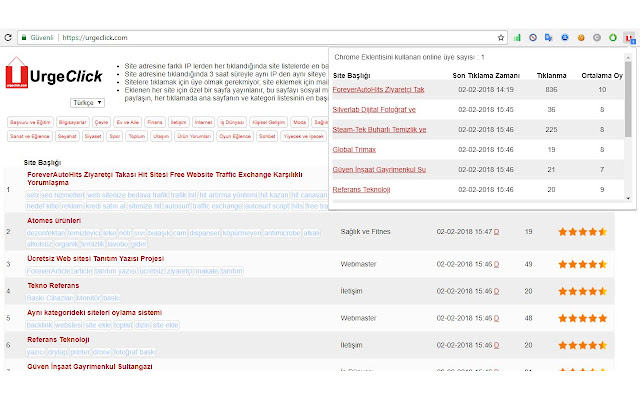Select the İnternet category
640x400 pixels.
coord(203,122)
